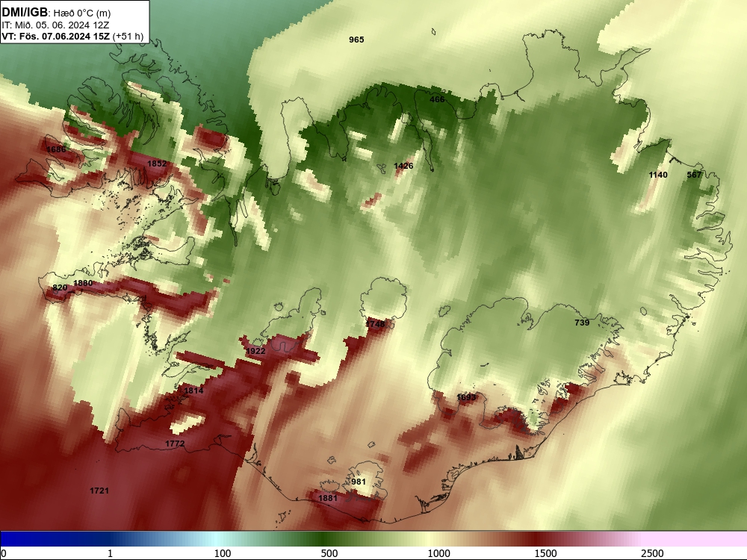Viewport: 747px width, 560px height.
Task: Click the 1721 value over southwest sea
Action: pos(99,490)
